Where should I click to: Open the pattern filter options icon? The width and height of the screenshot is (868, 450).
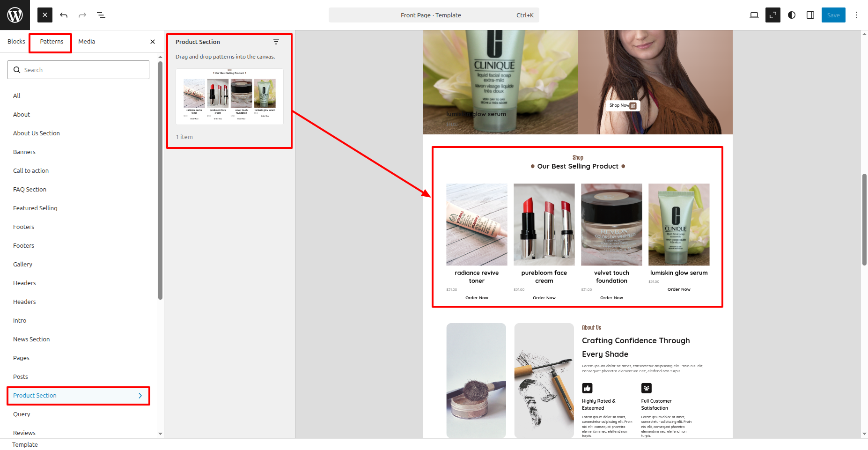tap(276, 42)
